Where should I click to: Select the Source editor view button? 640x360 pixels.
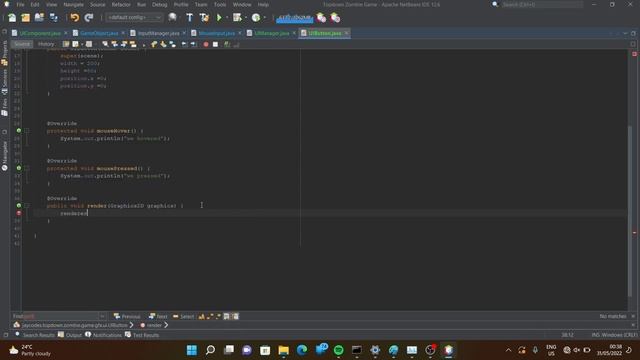coord(22,44)
